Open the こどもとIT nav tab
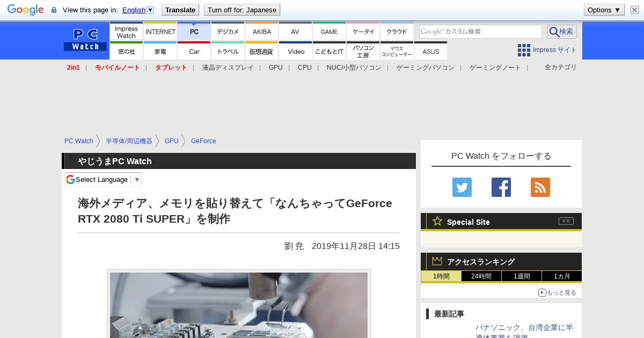Image resolution: width=644 pixels, height=338 pixels. point(329,51)
